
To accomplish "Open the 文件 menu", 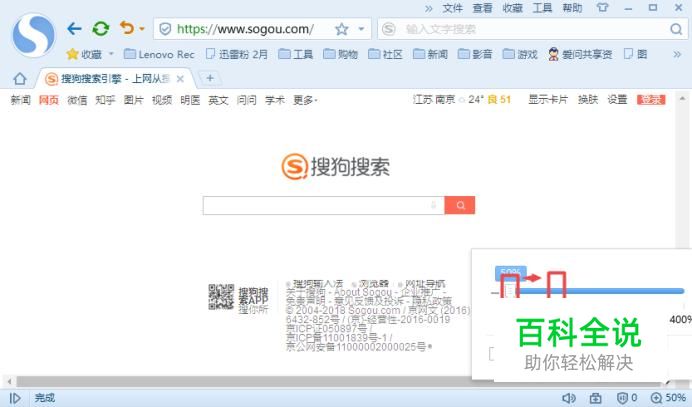I will click(x=452, y=8).
